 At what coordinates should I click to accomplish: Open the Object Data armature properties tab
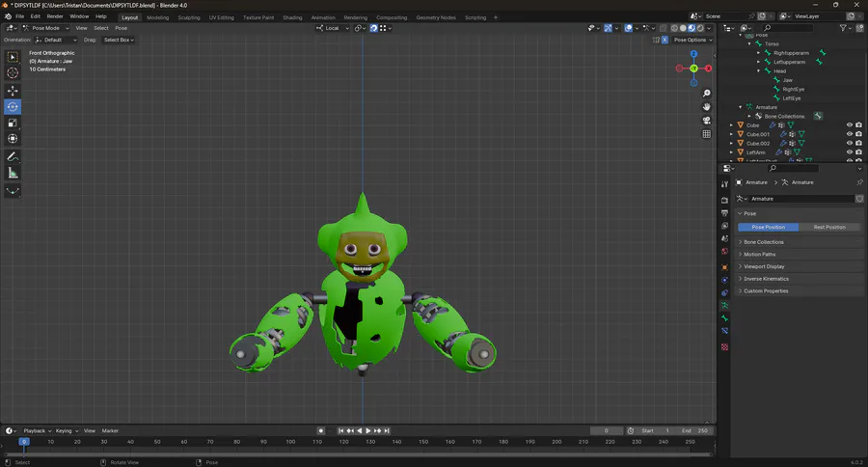[724, 305]
